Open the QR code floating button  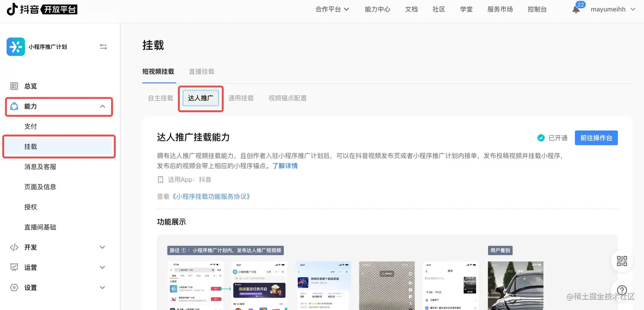click(622, 261)
